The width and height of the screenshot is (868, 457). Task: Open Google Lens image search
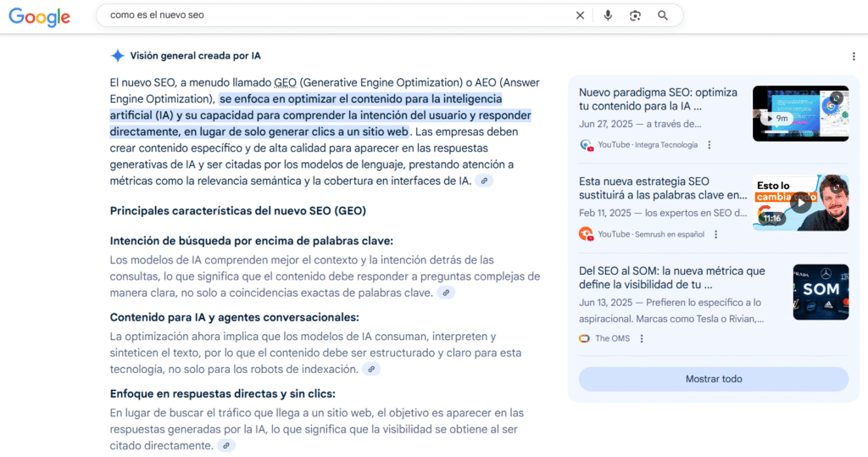pyautogui.click(x=635, y=15)
